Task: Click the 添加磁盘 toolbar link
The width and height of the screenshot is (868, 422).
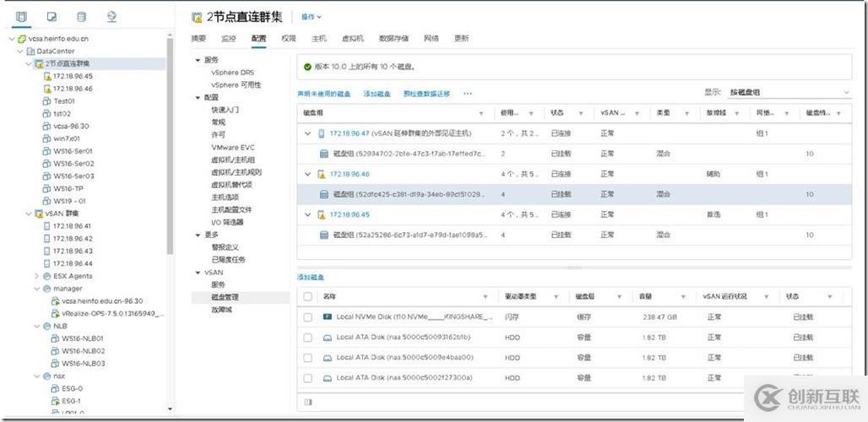Action: coord(377,94)
